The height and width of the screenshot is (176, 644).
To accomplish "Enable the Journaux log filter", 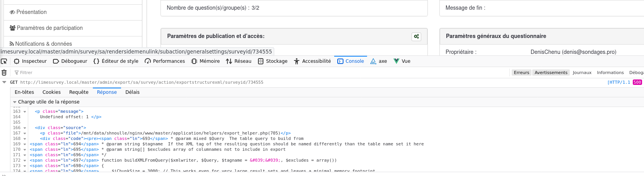I will point(582,72).
